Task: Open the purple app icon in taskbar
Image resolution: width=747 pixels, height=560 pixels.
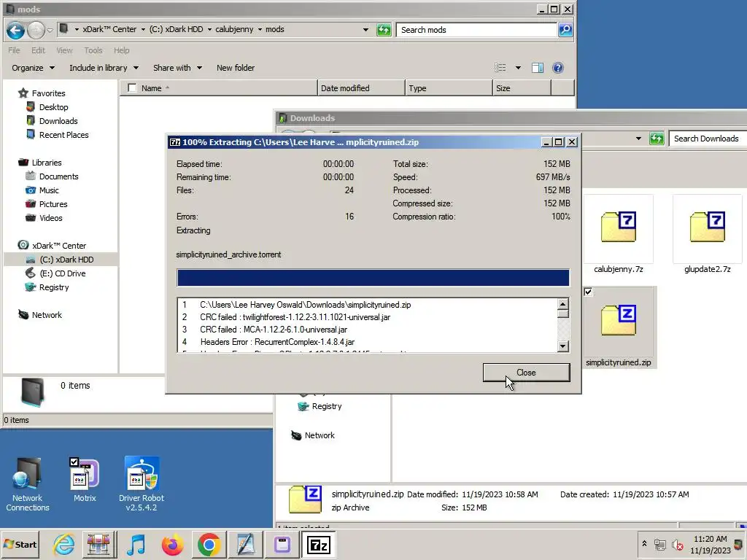Action: click(x=282, y=544)
